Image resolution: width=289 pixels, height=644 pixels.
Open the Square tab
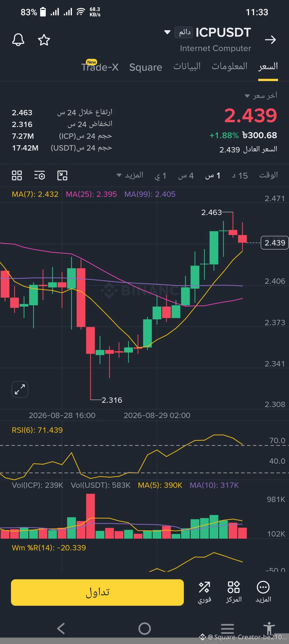(146, 67)
